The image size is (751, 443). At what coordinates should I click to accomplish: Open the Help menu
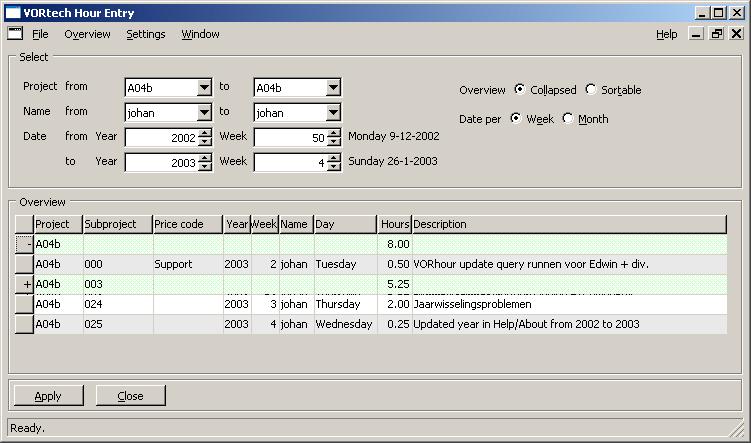point(666,34)
